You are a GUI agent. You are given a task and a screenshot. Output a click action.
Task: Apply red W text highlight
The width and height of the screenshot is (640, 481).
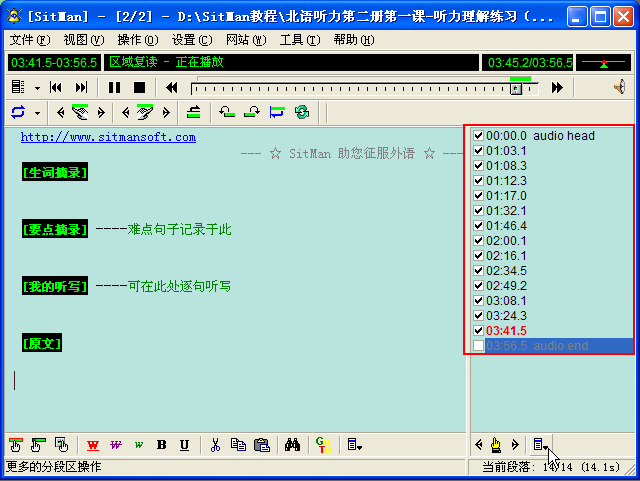point(93,445)
